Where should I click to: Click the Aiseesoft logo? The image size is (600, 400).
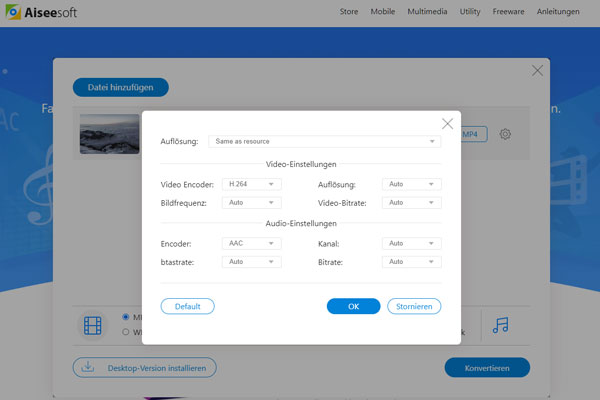click(40, 14)
